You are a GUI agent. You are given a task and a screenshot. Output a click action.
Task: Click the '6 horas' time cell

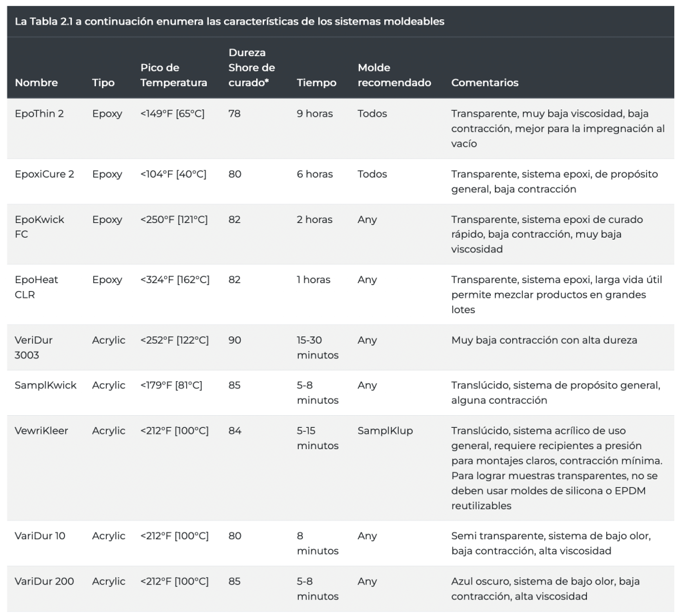click(315, 174)
